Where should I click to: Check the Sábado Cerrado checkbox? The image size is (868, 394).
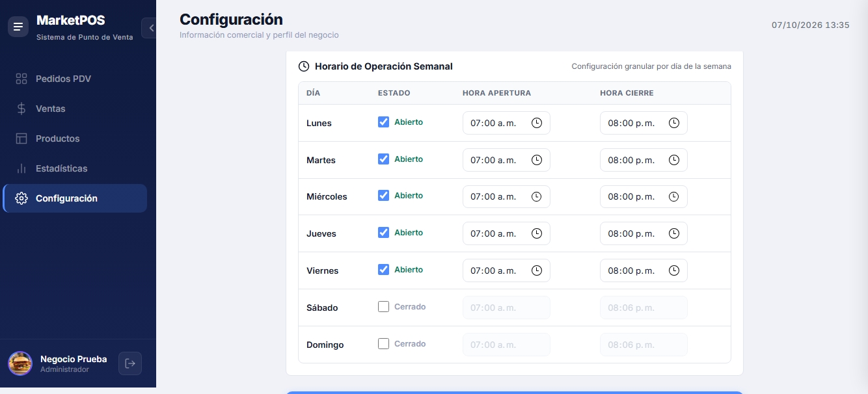click(x=384, y=307)
